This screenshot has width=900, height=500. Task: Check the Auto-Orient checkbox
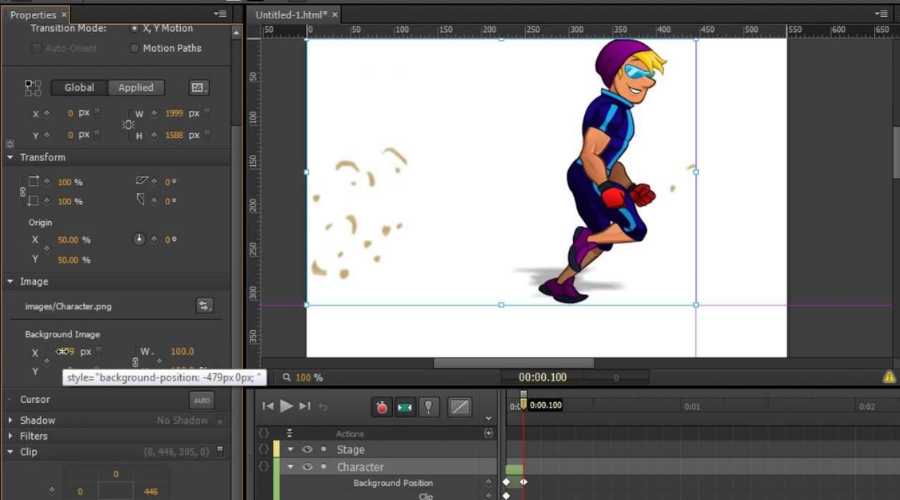point(37,48)
